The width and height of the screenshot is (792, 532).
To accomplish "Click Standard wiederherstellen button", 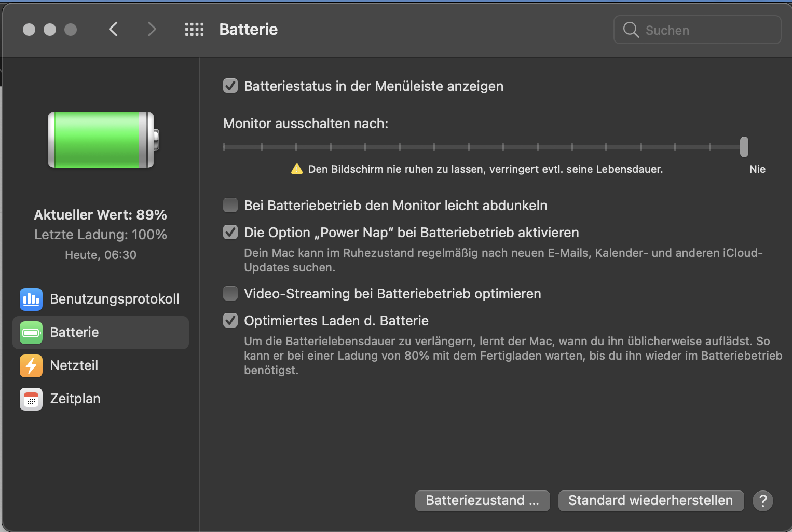I will tap(650, 501).
